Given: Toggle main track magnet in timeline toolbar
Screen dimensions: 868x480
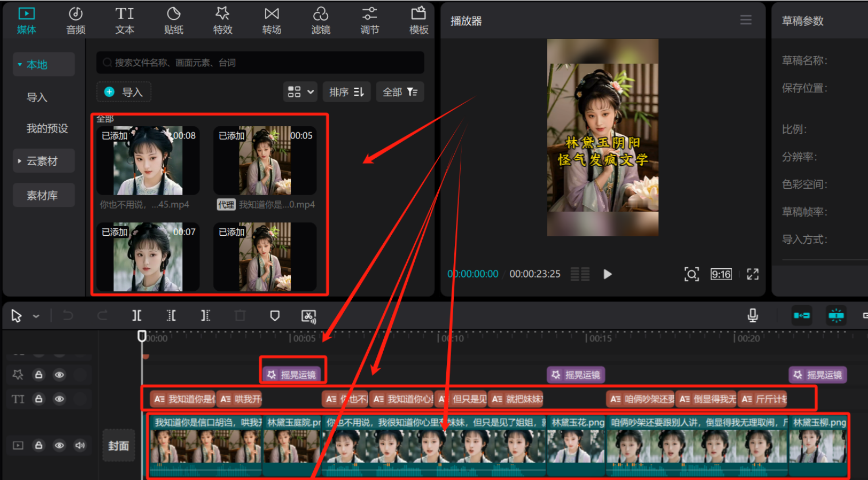Looking at the screenshot, I should (802, 315).
